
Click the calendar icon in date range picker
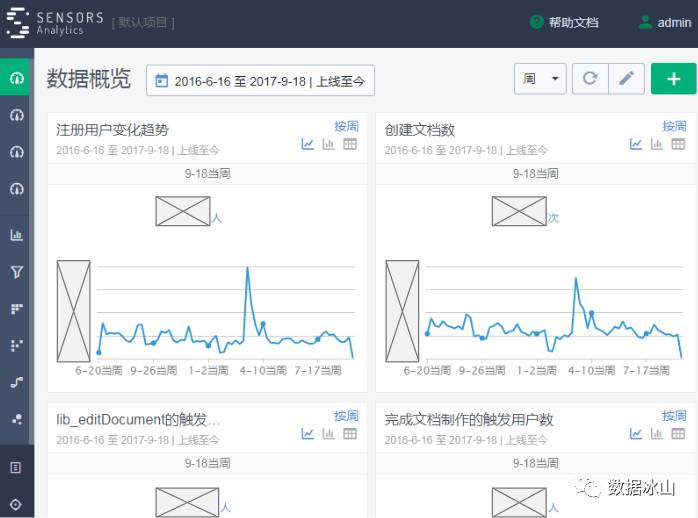[x=161, y=81]
